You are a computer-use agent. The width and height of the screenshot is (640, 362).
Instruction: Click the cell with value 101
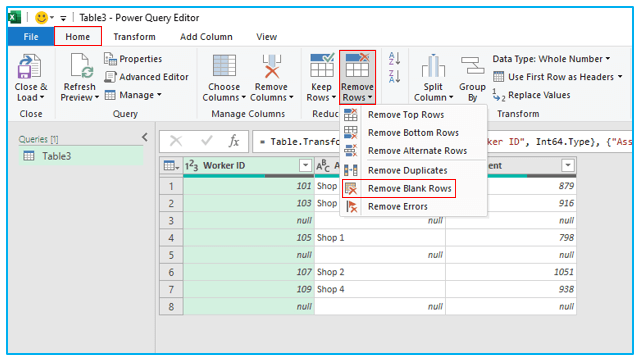[249, 186]
